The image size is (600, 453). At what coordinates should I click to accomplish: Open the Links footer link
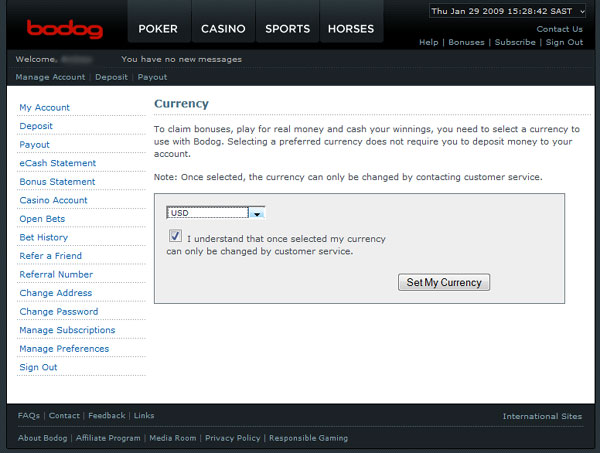click(x=144, y=416)
